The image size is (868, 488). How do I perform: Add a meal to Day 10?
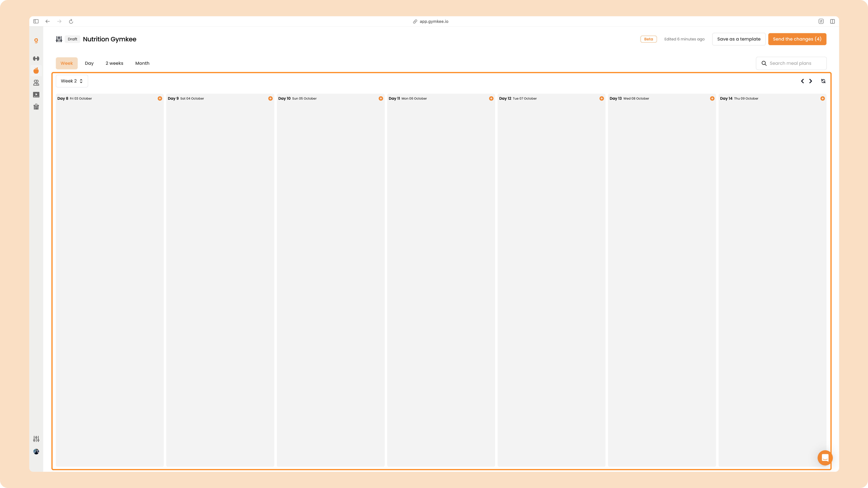pyautogui.click(x=381, y=98)
